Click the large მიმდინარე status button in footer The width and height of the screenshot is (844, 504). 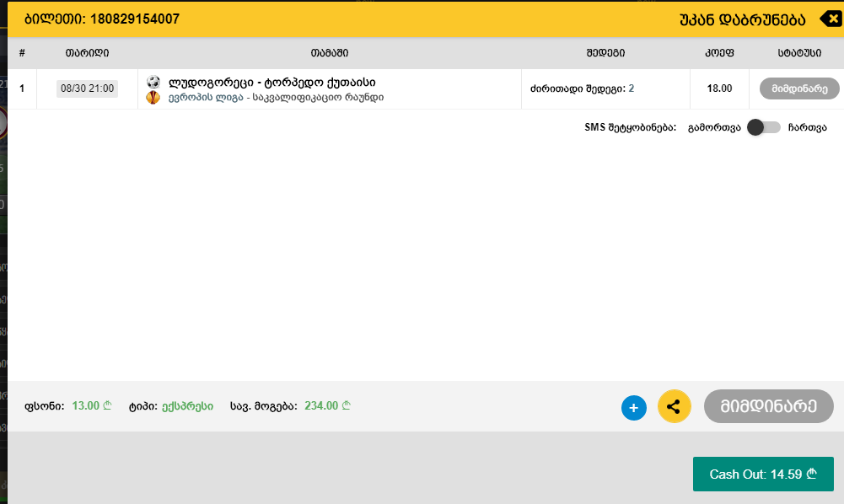click(x=768, y=406)
